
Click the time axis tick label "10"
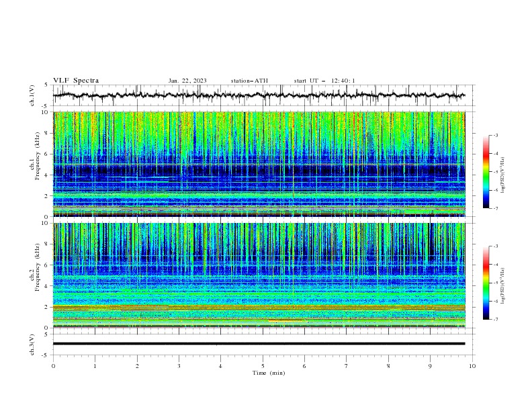click(472, 366)
